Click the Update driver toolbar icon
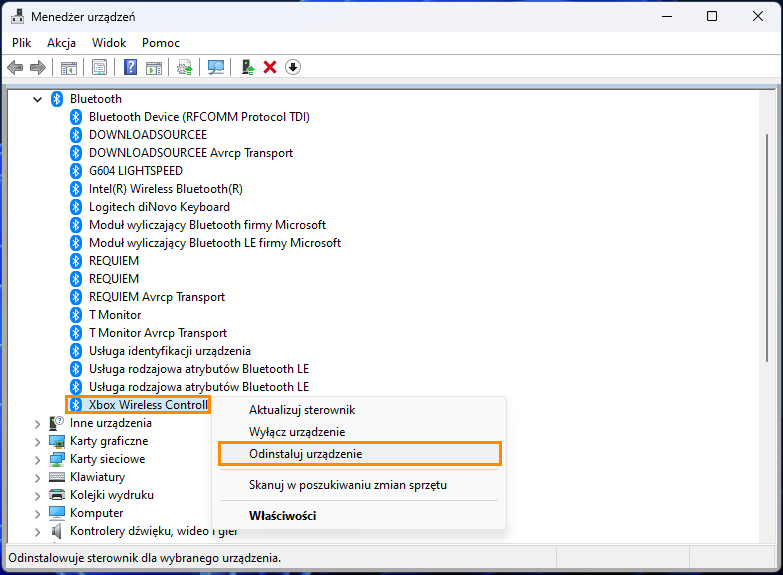Viewport: 783px width, 575px height. click(x=185, y=67)
